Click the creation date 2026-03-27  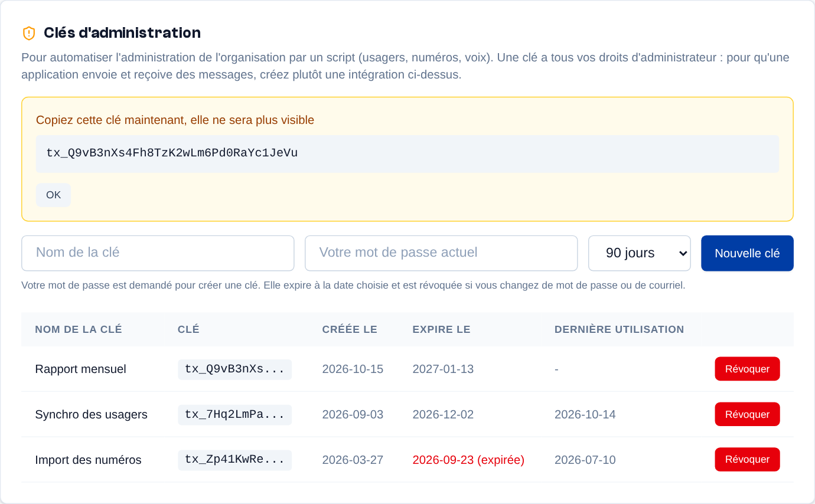353,460
